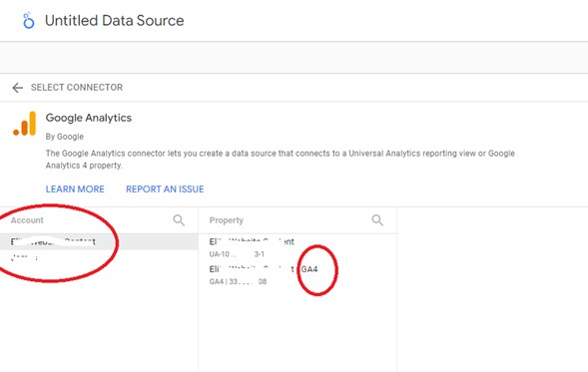
Task: Rename the Untitled Data Source title
Action: pyautogui.click(x=115, y=21)
